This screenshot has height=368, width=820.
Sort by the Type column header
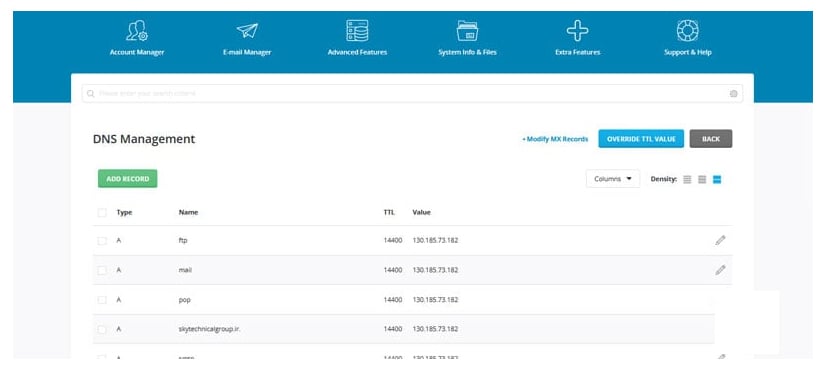coord(124,213)
